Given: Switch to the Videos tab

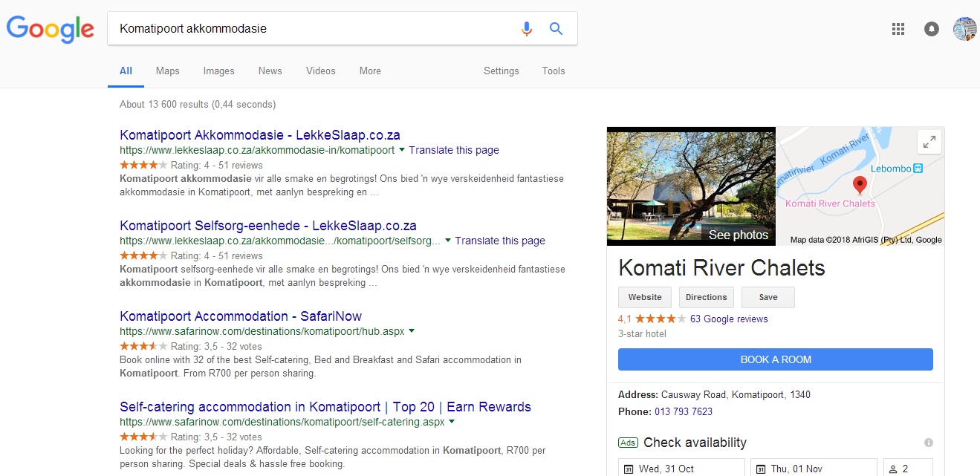Looking at the screenshot, I should pos(321,71).
